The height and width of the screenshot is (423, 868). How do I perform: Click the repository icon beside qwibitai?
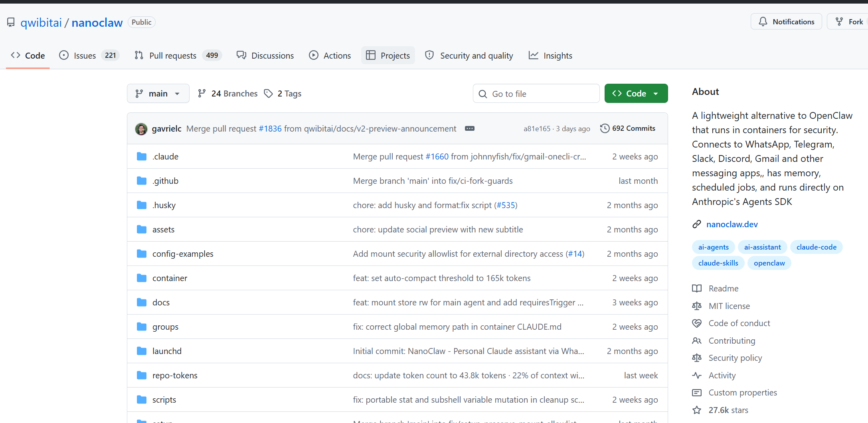(11, 22)
